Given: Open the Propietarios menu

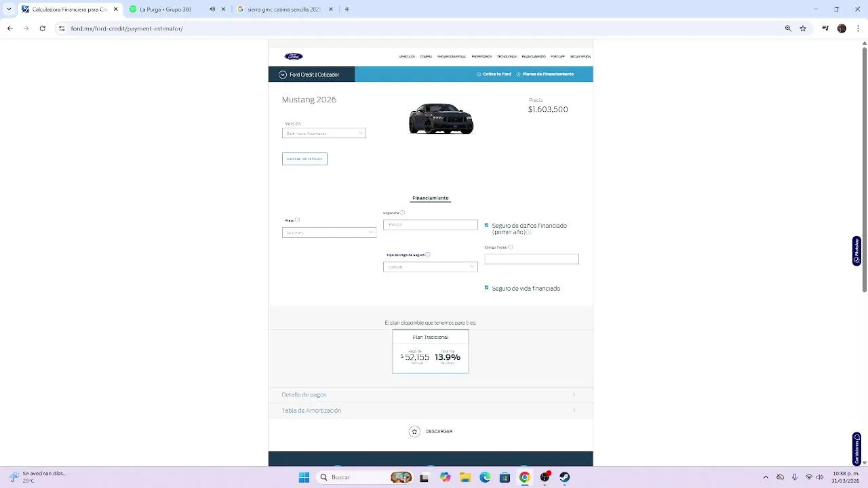Looking at the screenshot, I should 481,57.
